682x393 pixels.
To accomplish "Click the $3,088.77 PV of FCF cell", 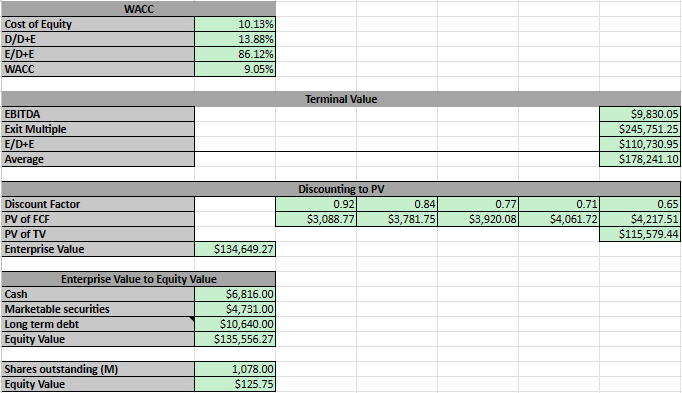I will (316, 219).
